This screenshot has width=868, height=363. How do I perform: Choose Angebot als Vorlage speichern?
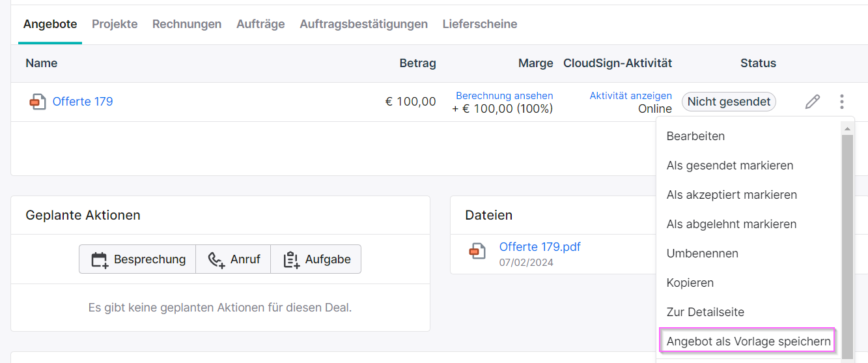(x=749, y=341)
